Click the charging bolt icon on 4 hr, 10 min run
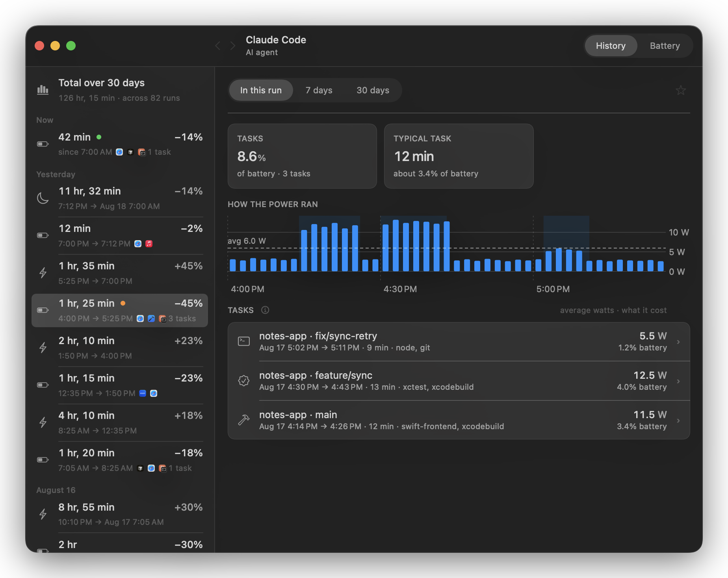This screenshot has width=728, height=578. [43, 422]
